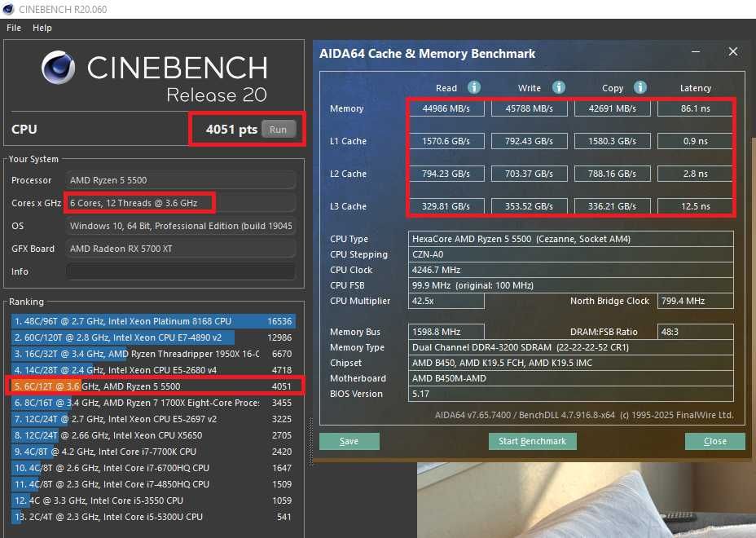756x538 pixels.
Task: Click L3 Cache Write value 353.52 GB/s
Action: pos(529,206)
